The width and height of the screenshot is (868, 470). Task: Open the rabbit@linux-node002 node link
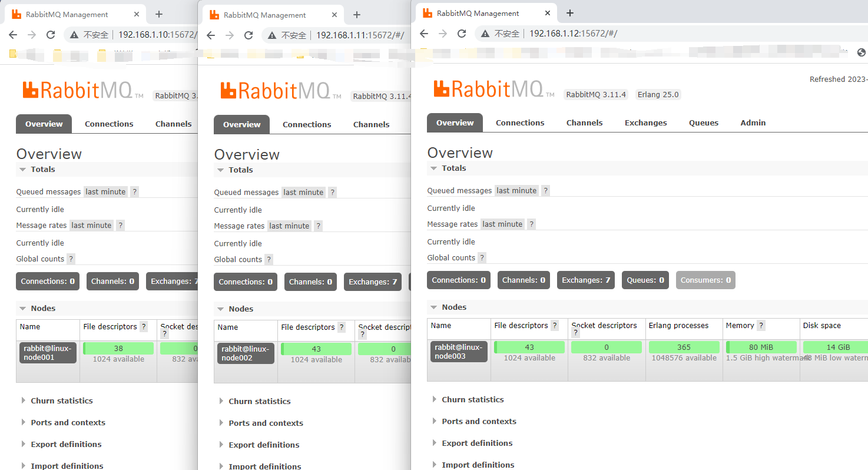245,353
